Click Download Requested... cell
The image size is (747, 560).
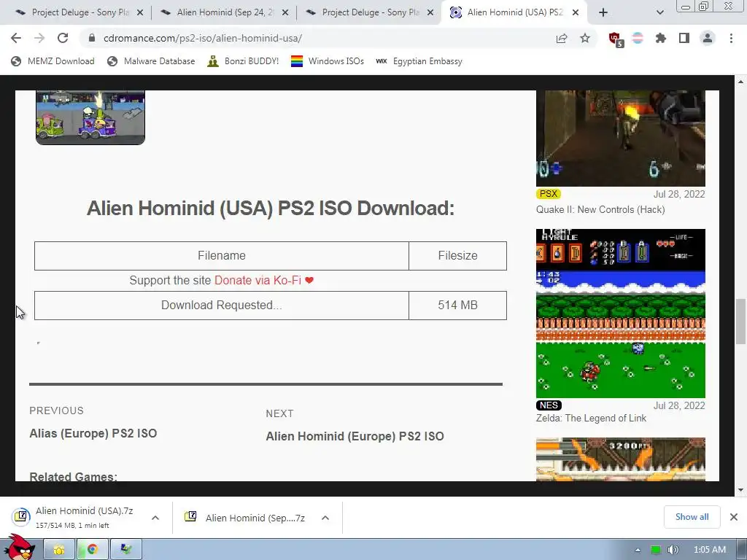[x=222, y=306]
